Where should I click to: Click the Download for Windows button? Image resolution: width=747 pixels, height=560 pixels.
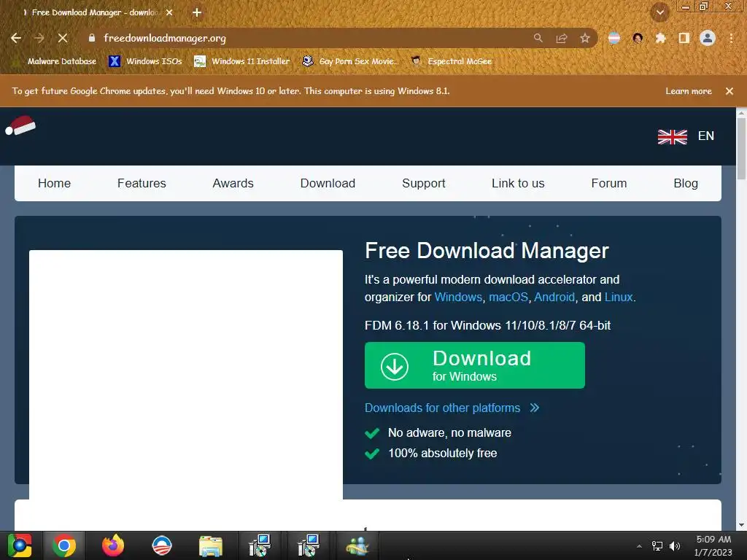click(474, 365)
